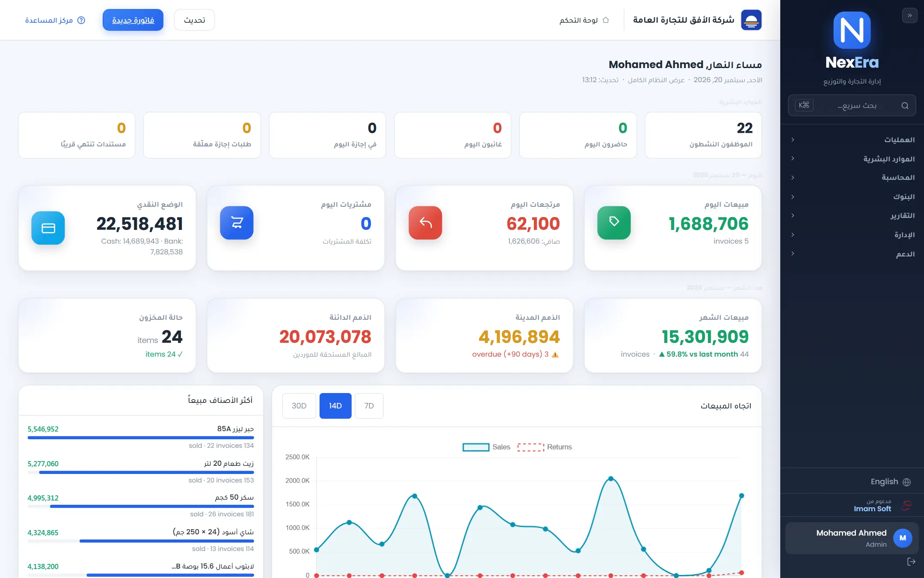The height and width of the screenshot is (578, 924).
Task: Select the 7D chart range tab
Action: pos(369,406)
